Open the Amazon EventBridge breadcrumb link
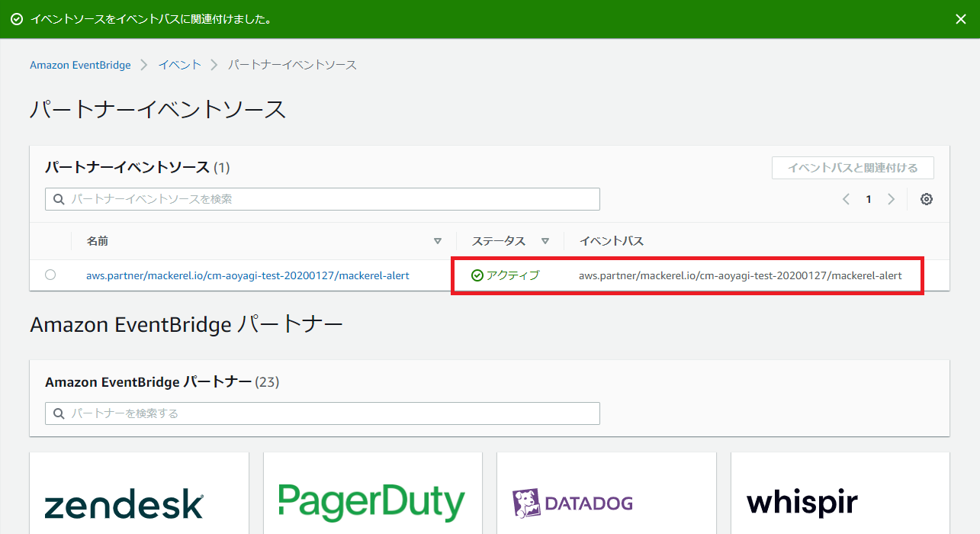This screenshot has height=534, width=980. tap(80, 65)
